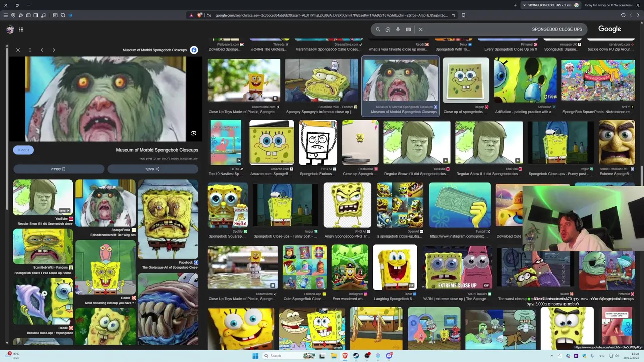Click the music note toolbar icon
Viewport: 644px width, 362px height.
click(x=44, y=15)
